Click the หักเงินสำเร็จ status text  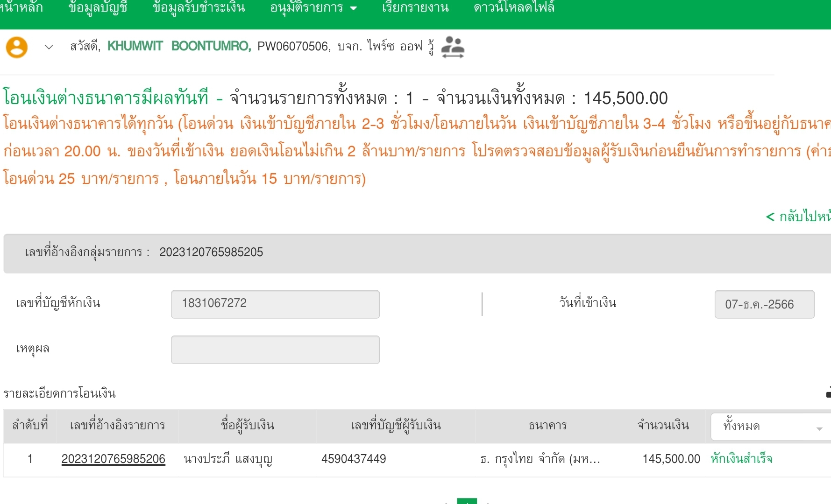[741, 459]
